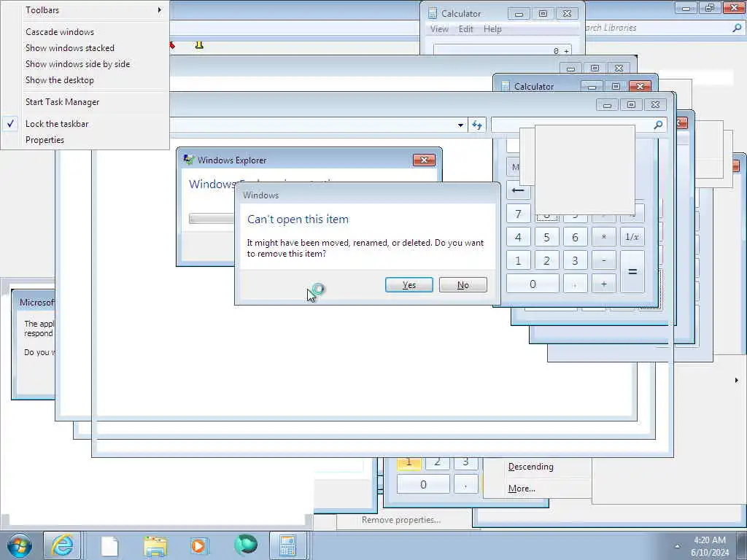Close the Windows Explorer dialog

424,160
